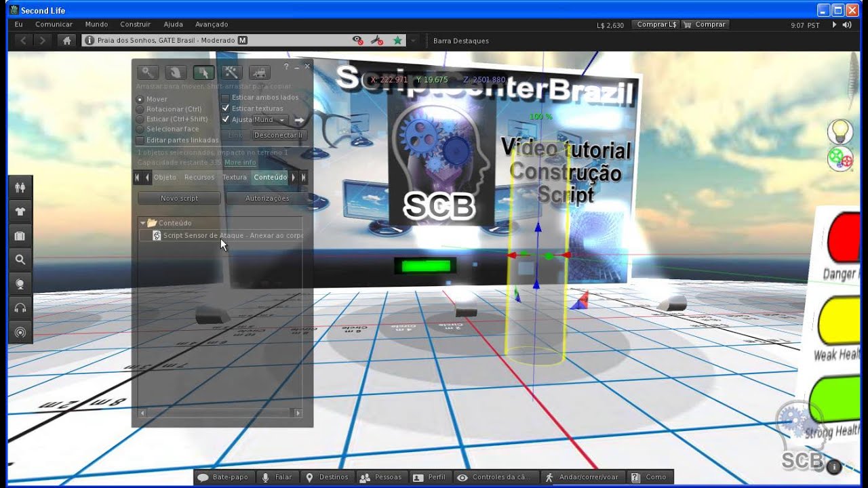Select the Esticar (Ctrl+Shift) radio option

tap(140, 119)
